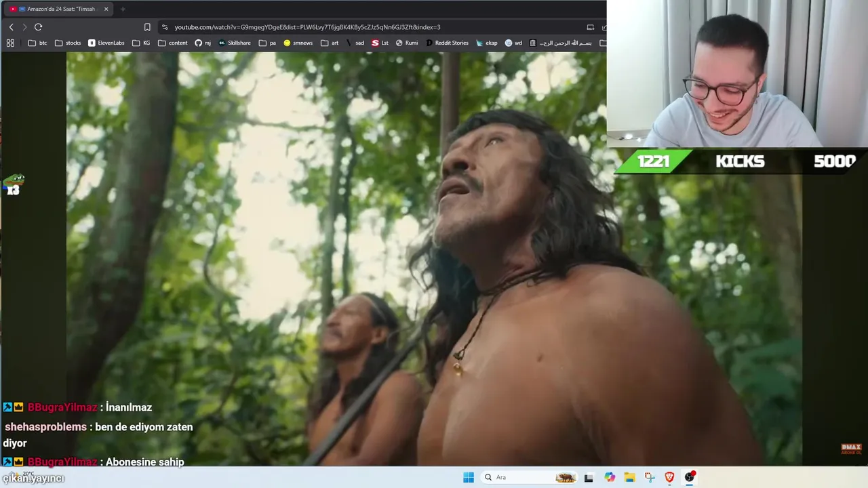
Task: Click the shehasproblems chat username
Action: (x=45, y=427)
